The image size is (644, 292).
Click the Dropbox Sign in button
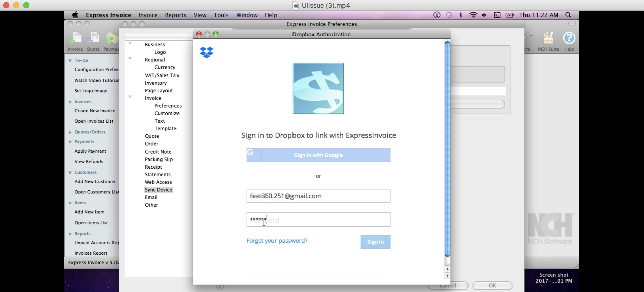375,242
